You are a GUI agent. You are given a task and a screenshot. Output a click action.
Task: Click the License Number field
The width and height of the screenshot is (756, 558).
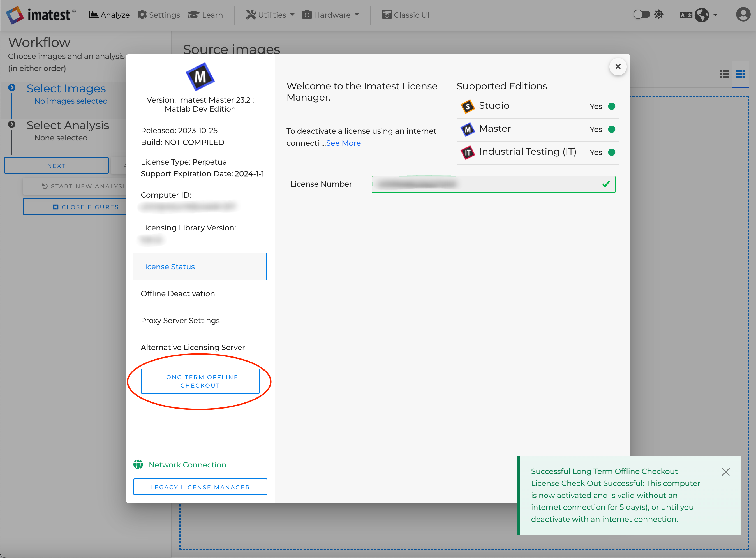[x=493, y=184]
